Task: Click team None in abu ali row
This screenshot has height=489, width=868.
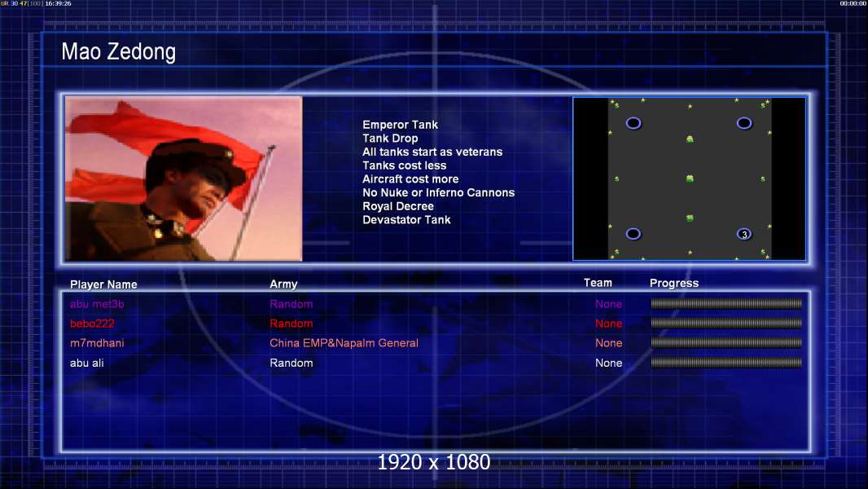Action: click(x=609, y=363)
